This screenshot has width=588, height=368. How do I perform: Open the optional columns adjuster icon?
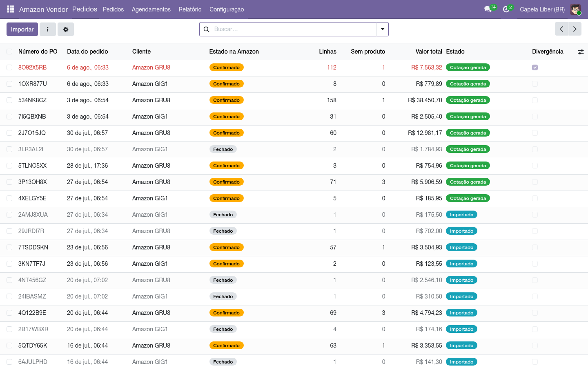pyautogui.click(x=581, y=52)
